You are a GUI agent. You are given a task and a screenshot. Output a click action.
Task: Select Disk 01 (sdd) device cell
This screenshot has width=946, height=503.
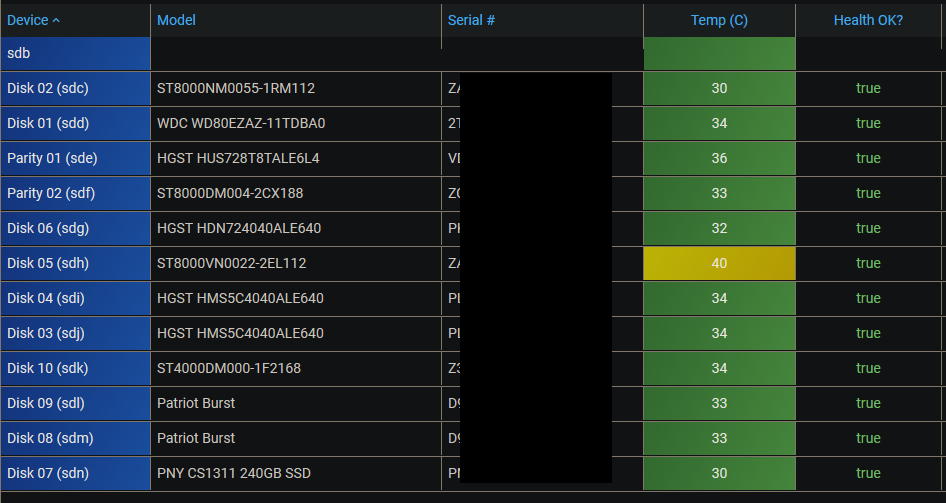tap(75, 123)
